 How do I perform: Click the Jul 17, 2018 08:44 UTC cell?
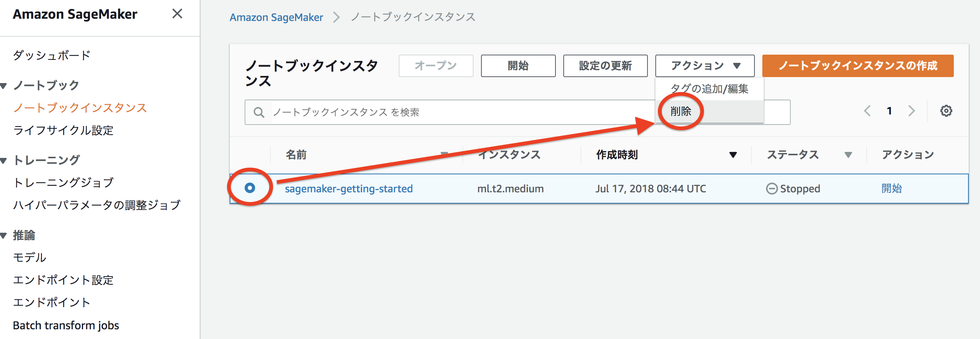[x=650, y=189]
